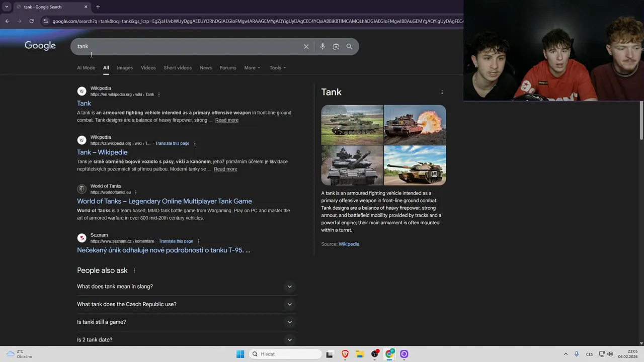This screenshot has width=644, height=362.
Task: Open World of Tanks Legendary Online result
Action: 165,201
